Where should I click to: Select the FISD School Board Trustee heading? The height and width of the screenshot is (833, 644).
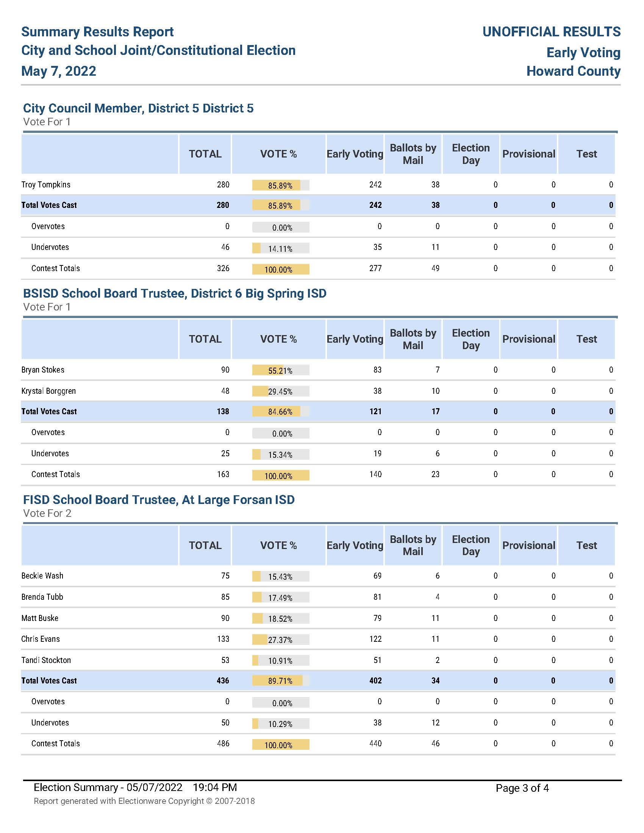(159, 500)
